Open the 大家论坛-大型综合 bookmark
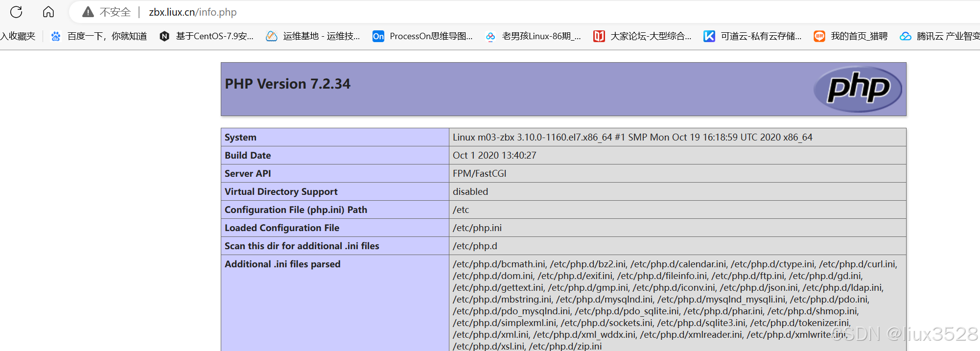This screenshot has width=980, height=351. pos(651,36)
